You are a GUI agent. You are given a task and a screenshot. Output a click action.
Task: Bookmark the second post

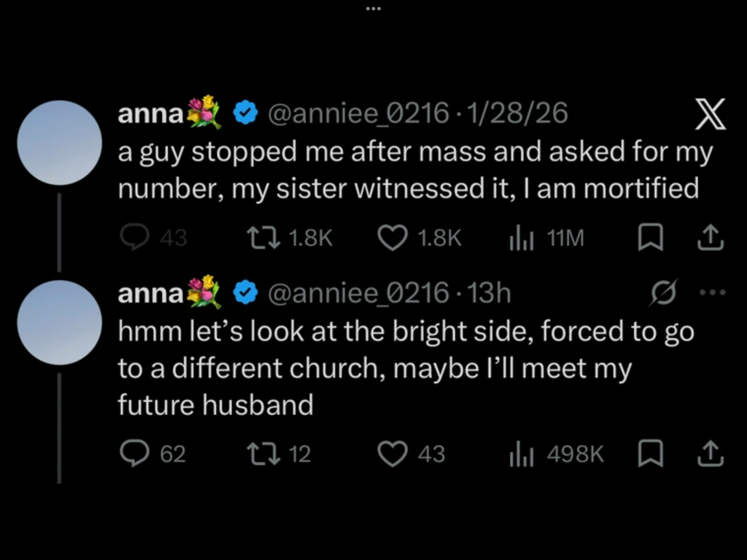(651, 453)
